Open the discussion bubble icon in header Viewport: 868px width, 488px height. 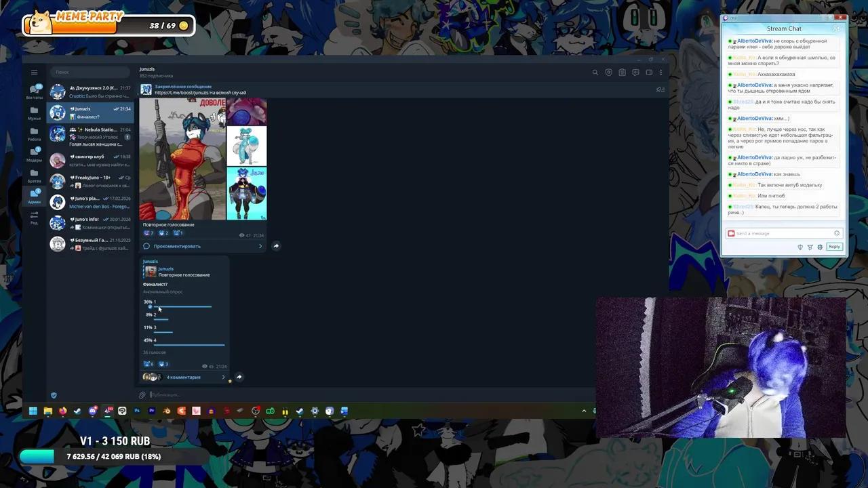coord(635,73)
